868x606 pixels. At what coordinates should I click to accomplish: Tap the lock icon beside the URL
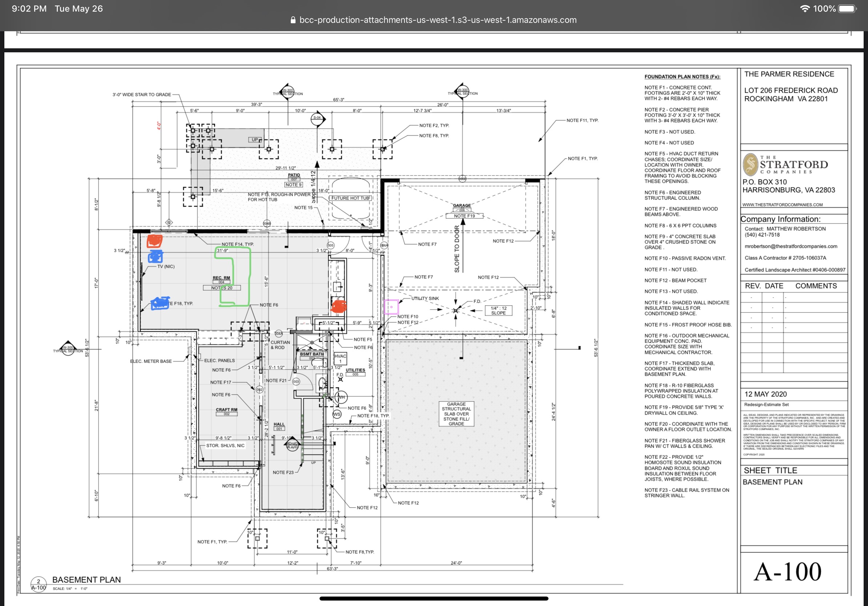click(x=293, y=20)
